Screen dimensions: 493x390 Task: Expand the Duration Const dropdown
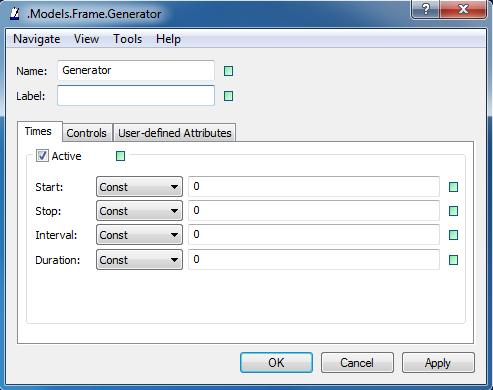coord(139,260)
